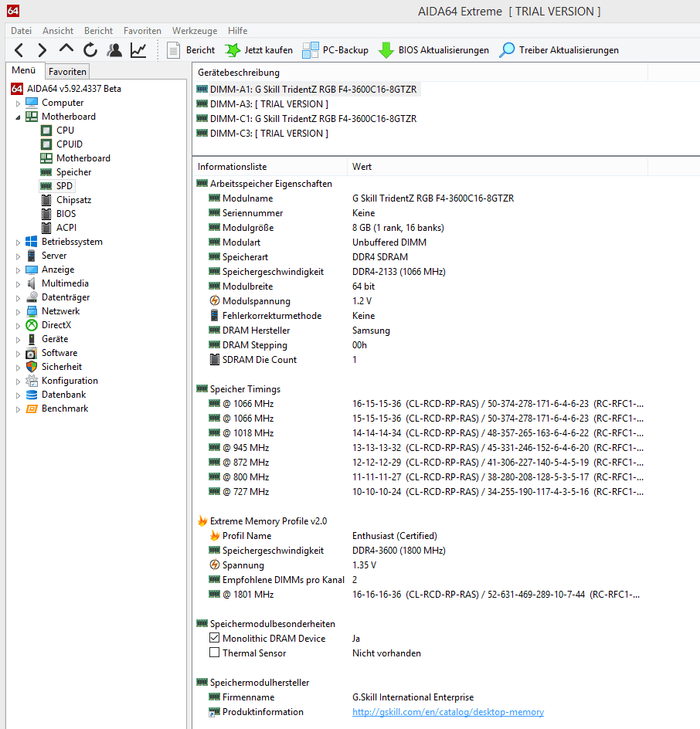Click the Geräte icon in tree
700x729 pixels.
31,339
